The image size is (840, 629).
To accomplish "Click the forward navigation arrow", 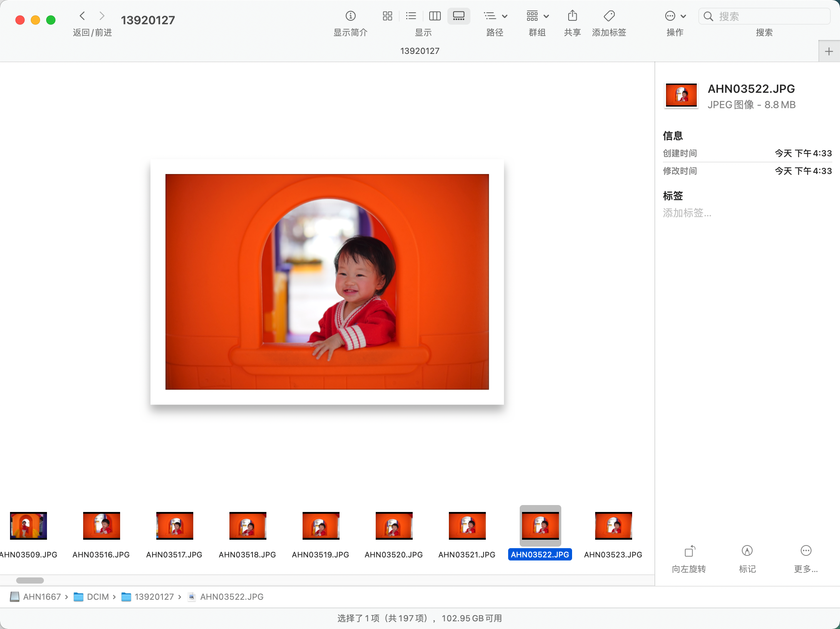I will pos(102,16).
